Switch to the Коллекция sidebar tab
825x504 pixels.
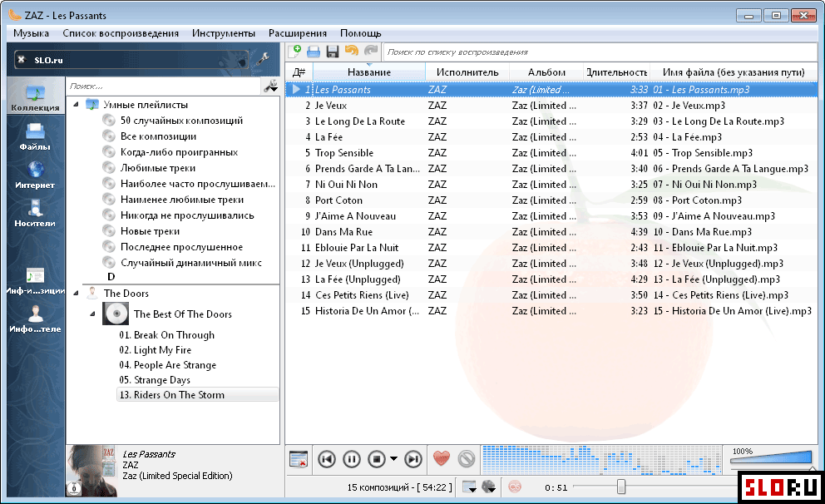[x=35, y=96]
